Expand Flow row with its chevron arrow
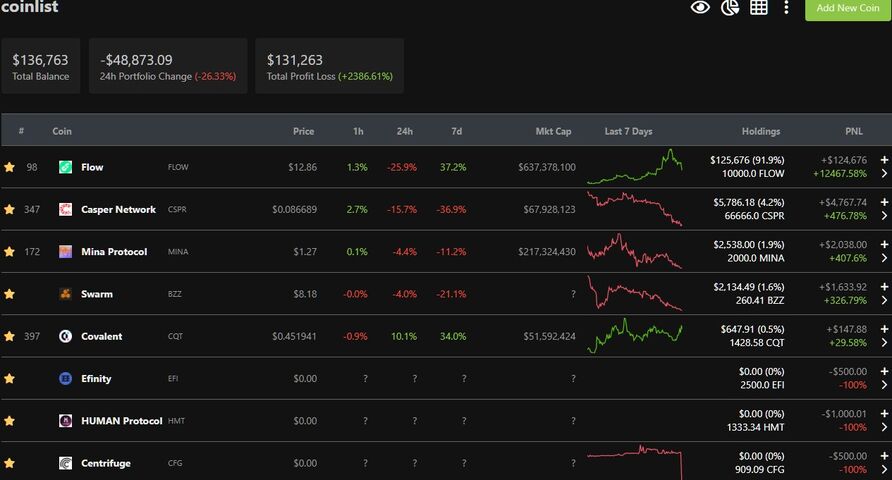This screenshot has height=480, width=892. (884, 173)
